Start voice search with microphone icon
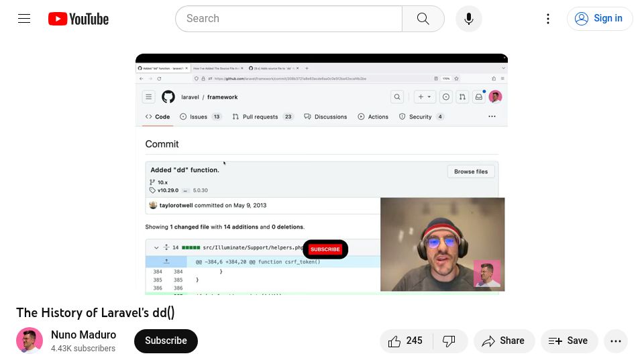 [x=469, y=19]
